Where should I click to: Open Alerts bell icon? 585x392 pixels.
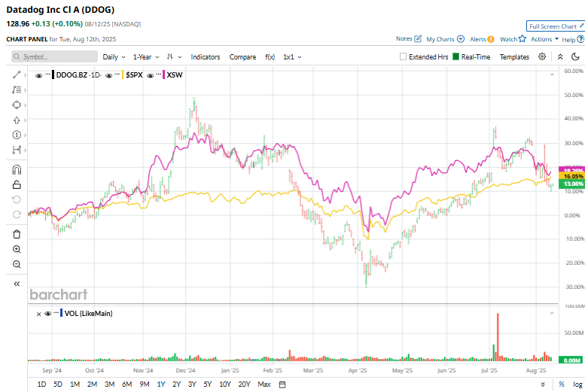491,39
